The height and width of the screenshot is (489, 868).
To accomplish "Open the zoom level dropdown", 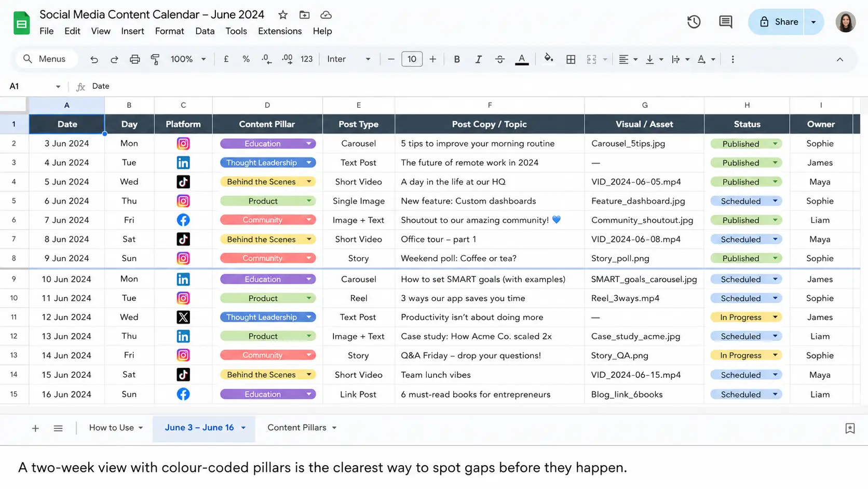I will click(x=188, y=59).
